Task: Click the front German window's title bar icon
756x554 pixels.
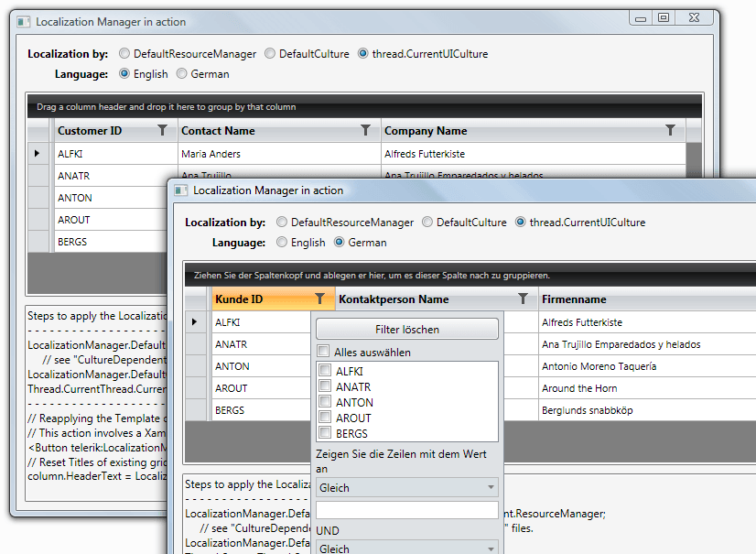Action: click(x=181, y=190)
